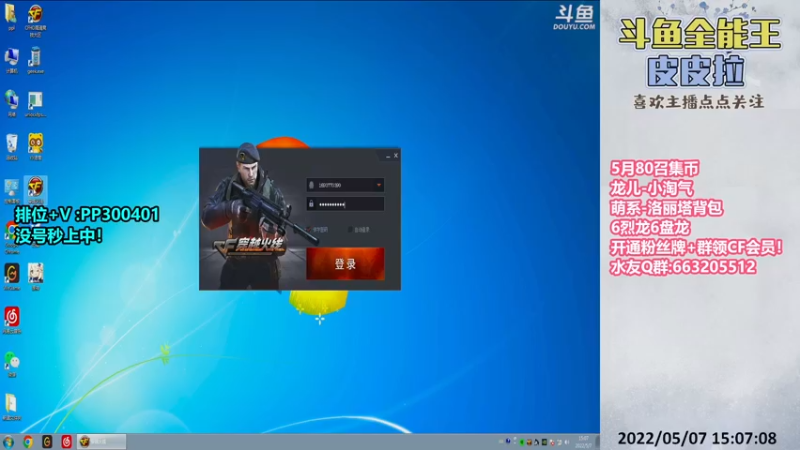Close the CrossFire login window
This screenshot has width=800, height=450.
pyautogui.click(x=396, y=156)
